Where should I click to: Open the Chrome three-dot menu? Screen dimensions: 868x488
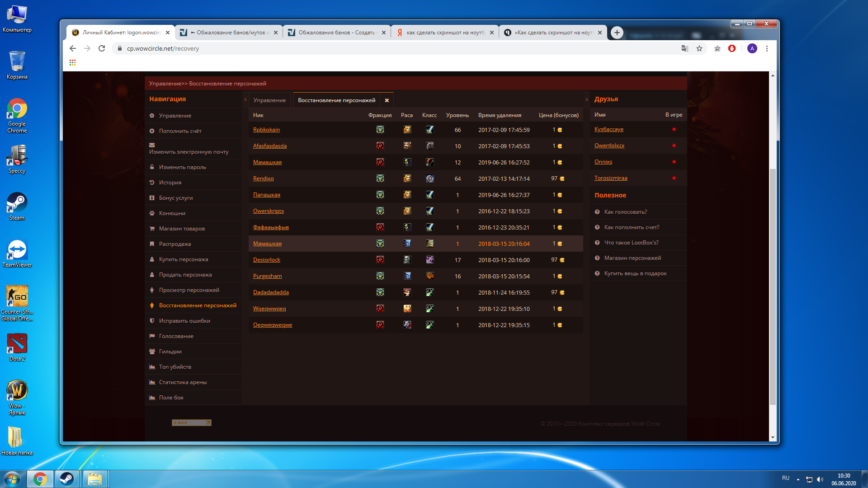[x=767, y=48]
